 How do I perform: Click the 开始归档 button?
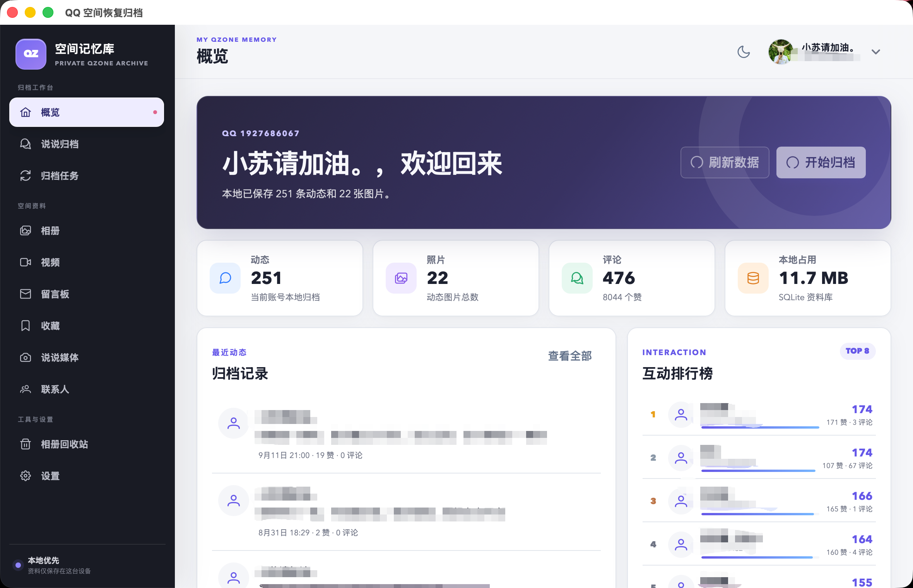pos(821,162)
